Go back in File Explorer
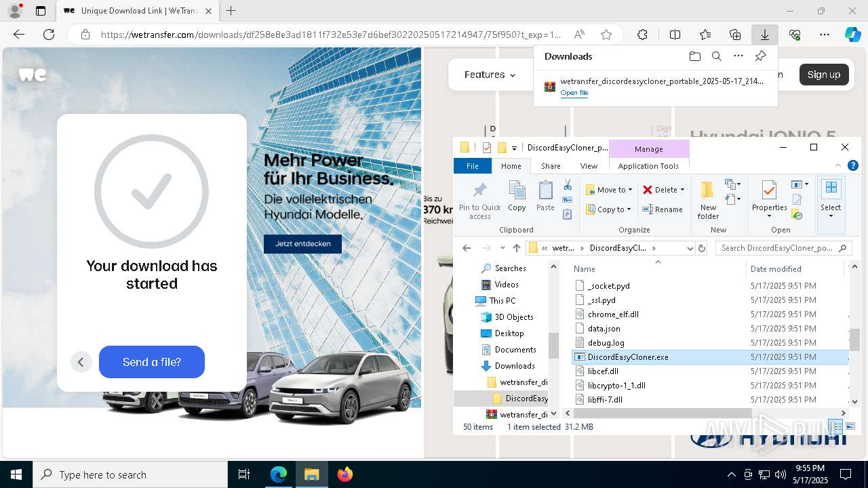 [466, 248]
